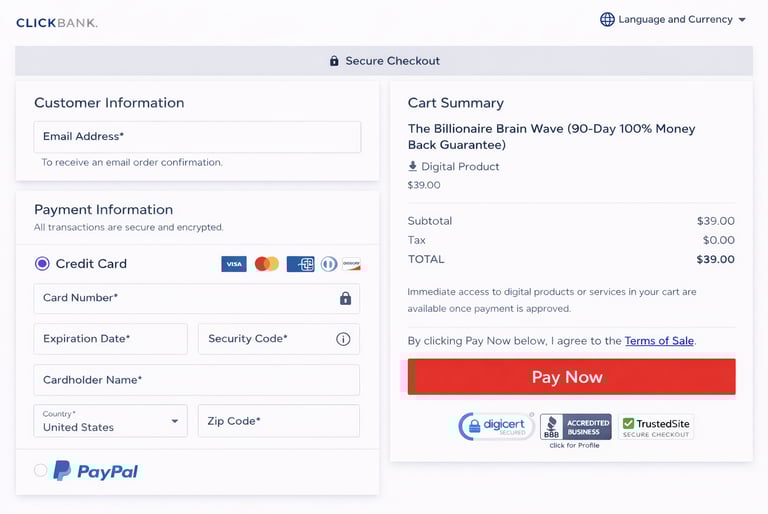Click the Expiration Date field

110,339
